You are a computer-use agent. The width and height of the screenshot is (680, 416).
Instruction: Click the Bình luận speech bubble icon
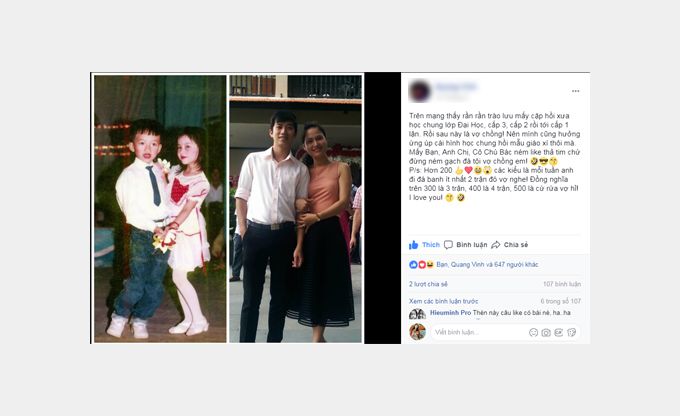point(448,245)
